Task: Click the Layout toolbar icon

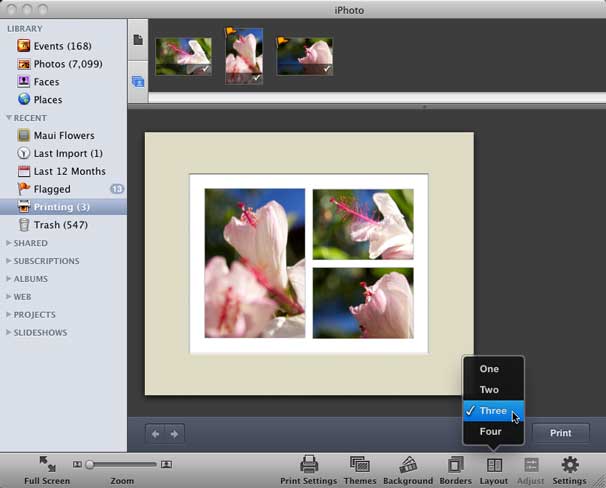Action: [x=494, y=465]
